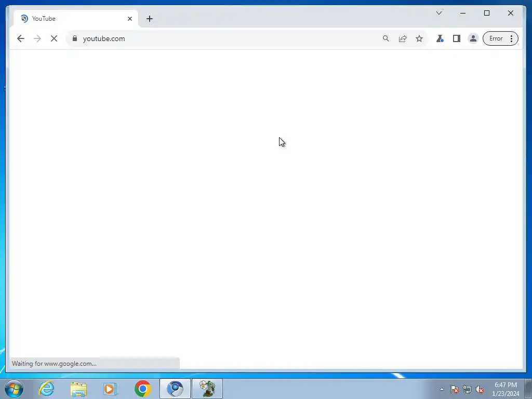The image size is (532, 399).
Task: Toggle the side panel
Action: [x=457, y=38]
